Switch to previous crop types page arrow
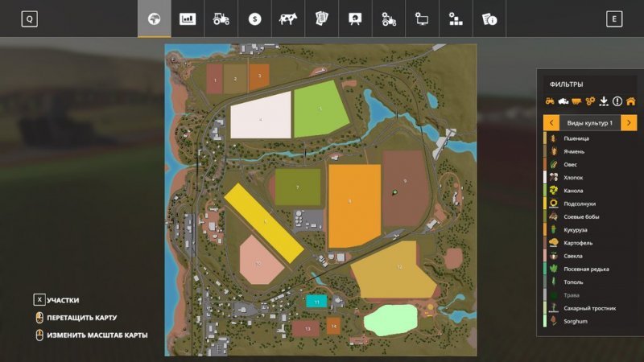 [551, 123]
